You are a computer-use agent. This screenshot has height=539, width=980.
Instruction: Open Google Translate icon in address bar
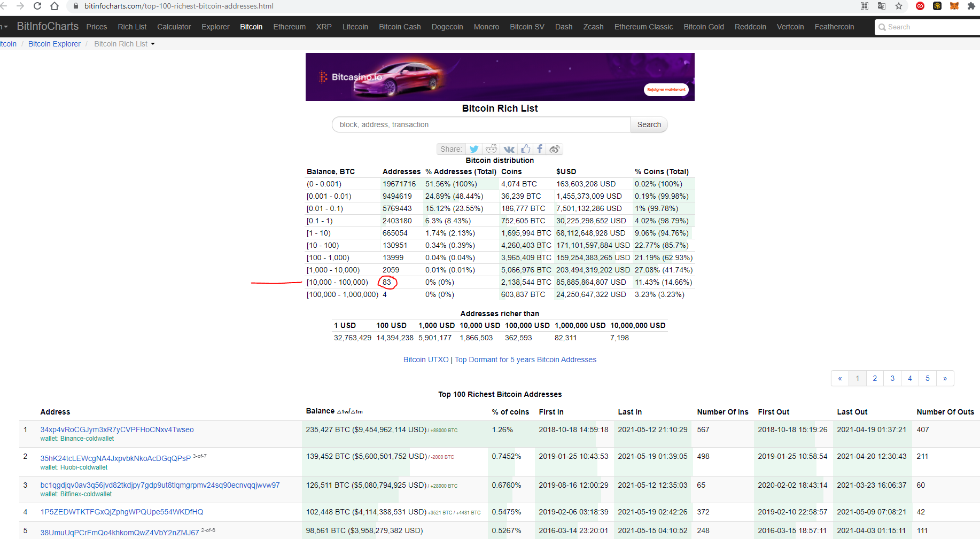pyautogui.click(x=882, y=6)
